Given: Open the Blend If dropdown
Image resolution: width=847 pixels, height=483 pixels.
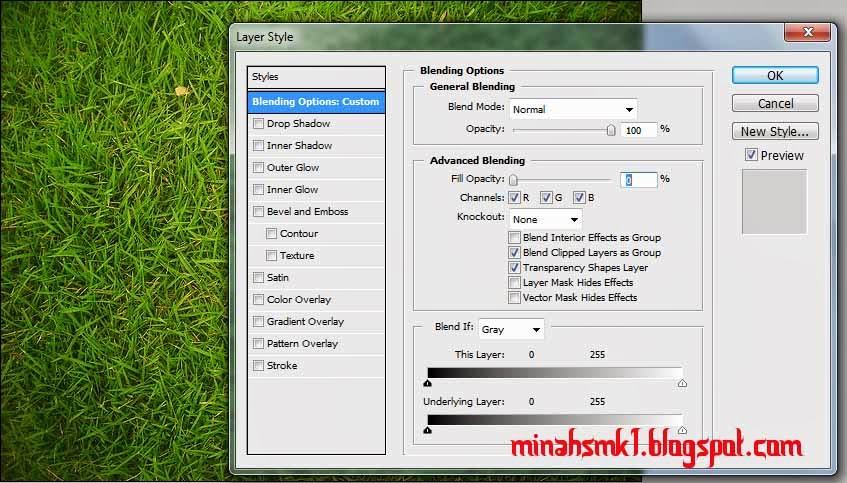Looking at the screenshot, I should (x=511, y=329).
